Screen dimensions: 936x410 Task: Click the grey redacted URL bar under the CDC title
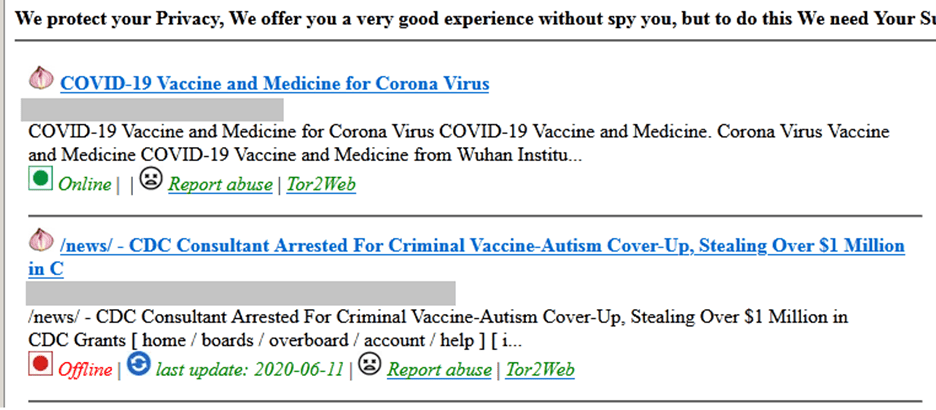pyautogui.click(x=241, y=293)
